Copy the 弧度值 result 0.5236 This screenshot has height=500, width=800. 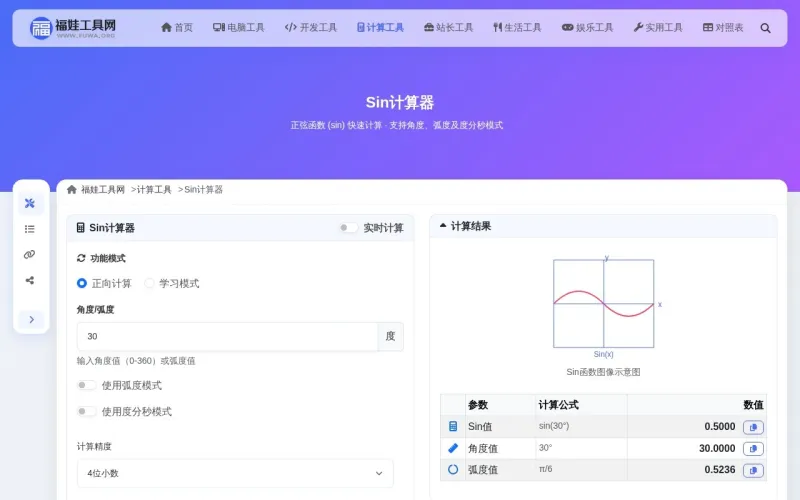753,470
